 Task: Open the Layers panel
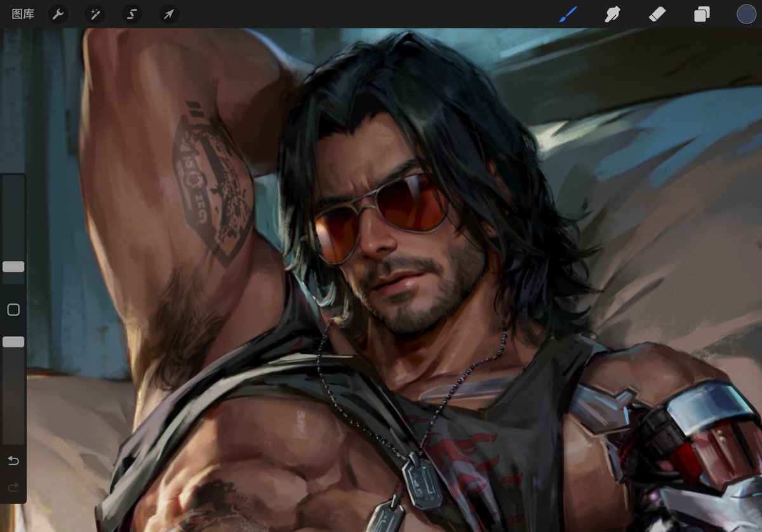(702, 14)
